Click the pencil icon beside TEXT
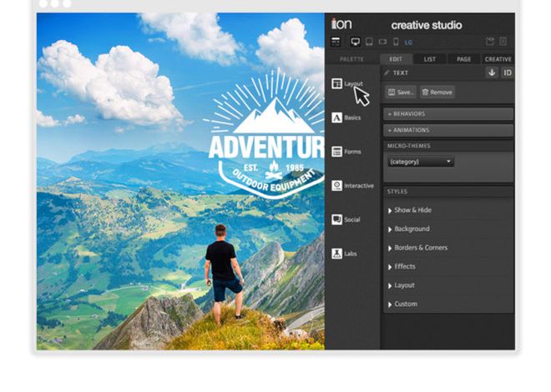This screenshot has height=392, width=551. click(x=387, y=73)
